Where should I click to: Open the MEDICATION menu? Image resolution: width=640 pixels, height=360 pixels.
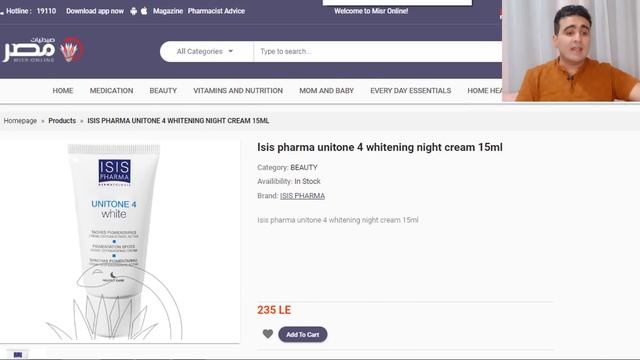click(111, 91)
